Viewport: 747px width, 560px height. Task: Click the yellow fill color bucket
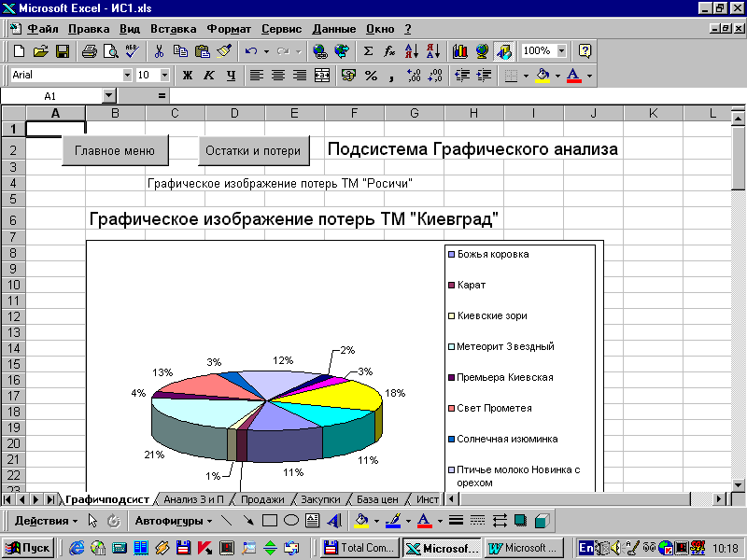point(543,76)
